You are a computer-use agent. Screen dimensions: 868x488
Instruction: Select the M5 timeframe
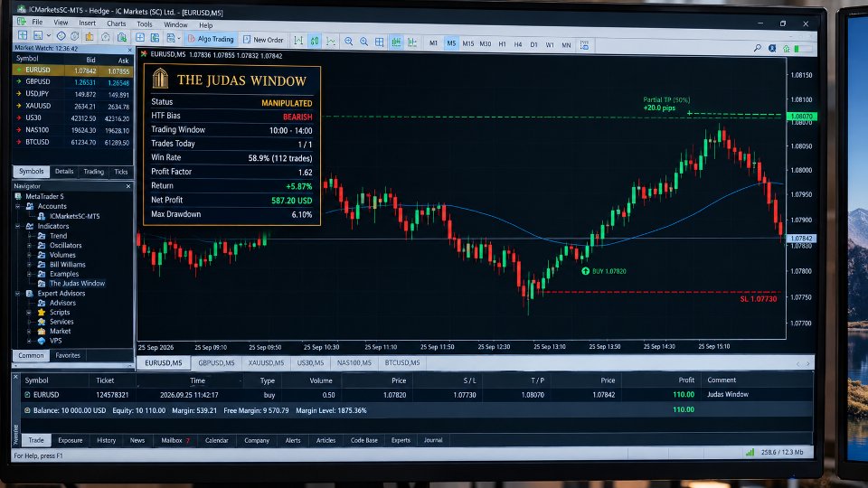coord(451,43)
